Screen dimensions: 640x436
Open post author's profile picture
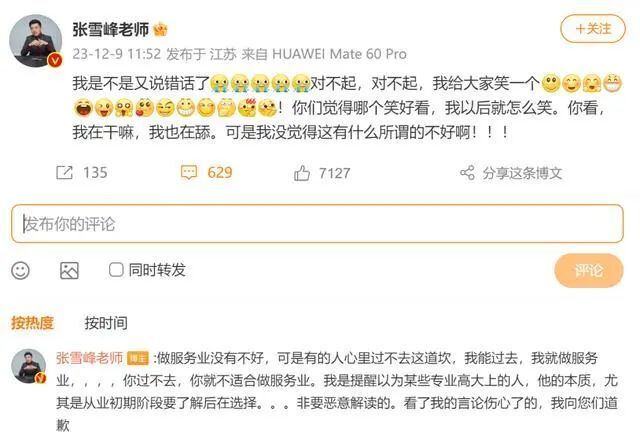pyautogui.click(x=36, y=41)
